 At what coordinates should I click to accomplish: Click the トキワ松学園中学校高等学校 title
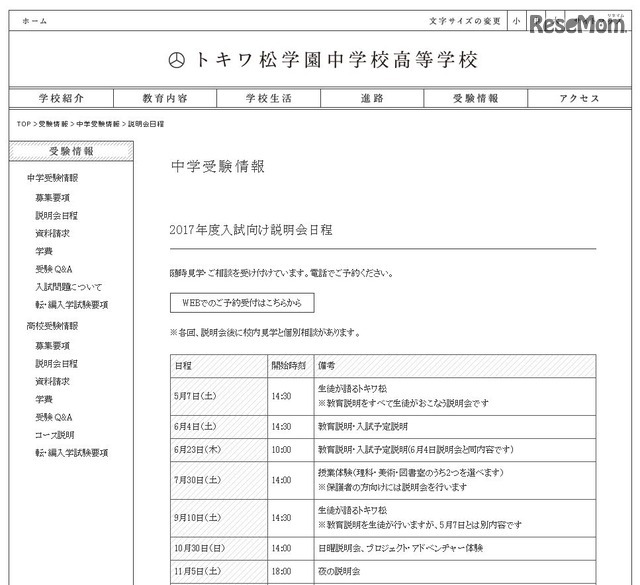pos(336,60)
